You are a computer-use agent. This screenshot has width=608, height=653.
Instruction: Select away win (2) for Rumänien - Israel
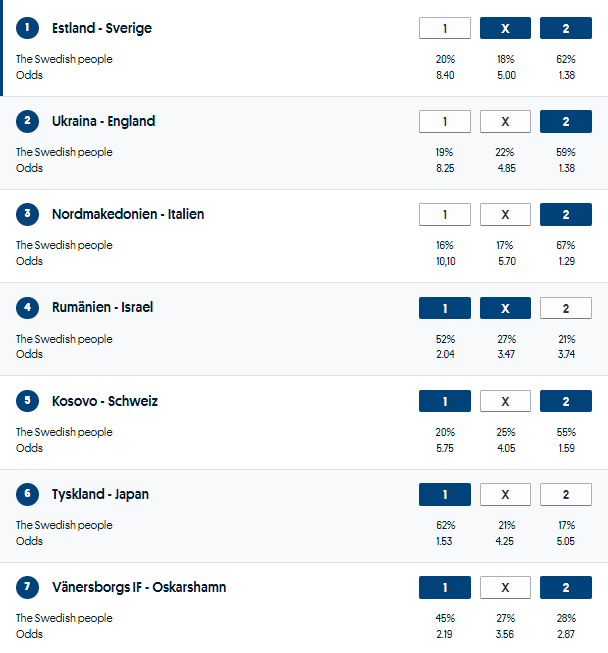click(565, 308)
